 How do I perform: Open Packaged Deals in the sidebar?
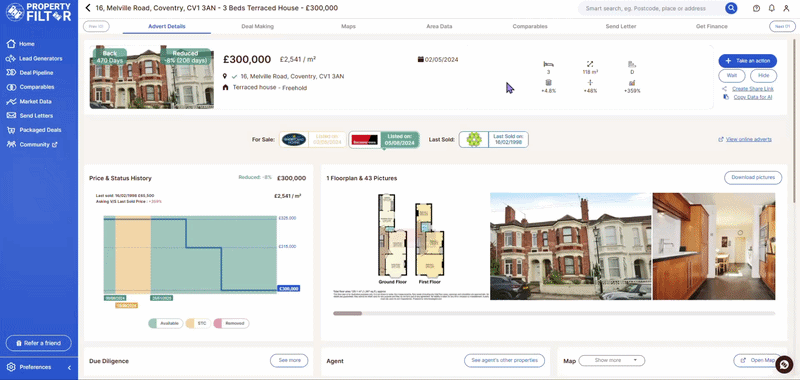(34, 130)
